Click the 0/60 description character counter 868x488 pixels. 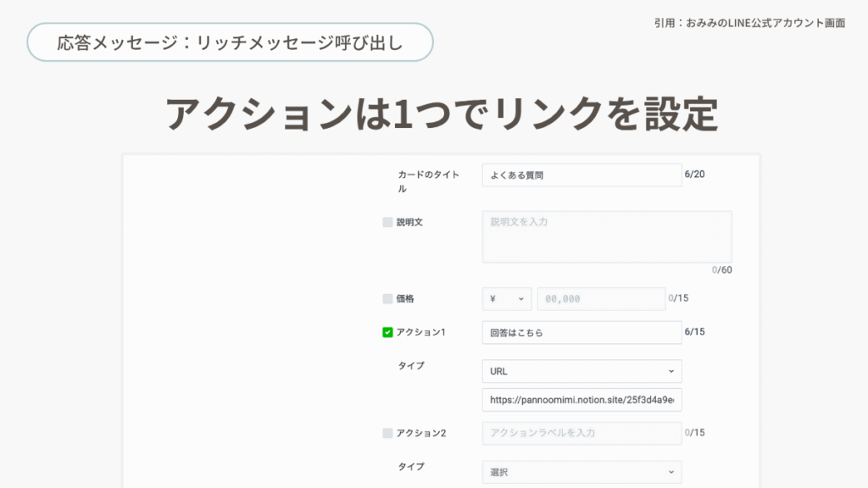722,270
